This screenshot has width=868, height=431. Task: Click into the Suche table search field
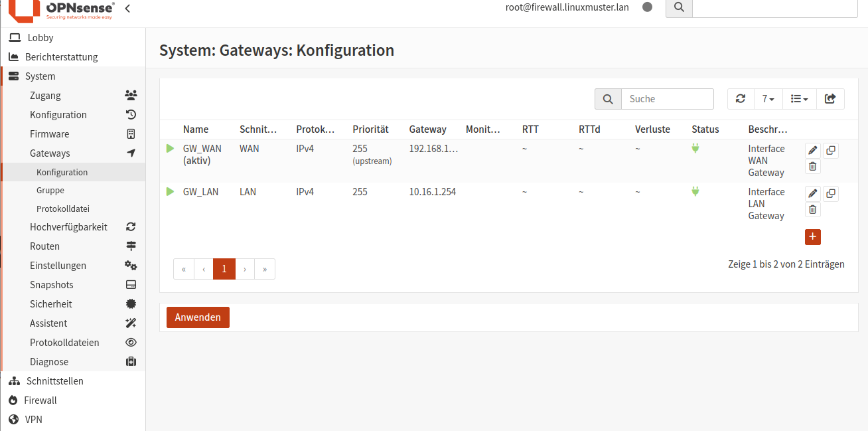coord(667,99)
